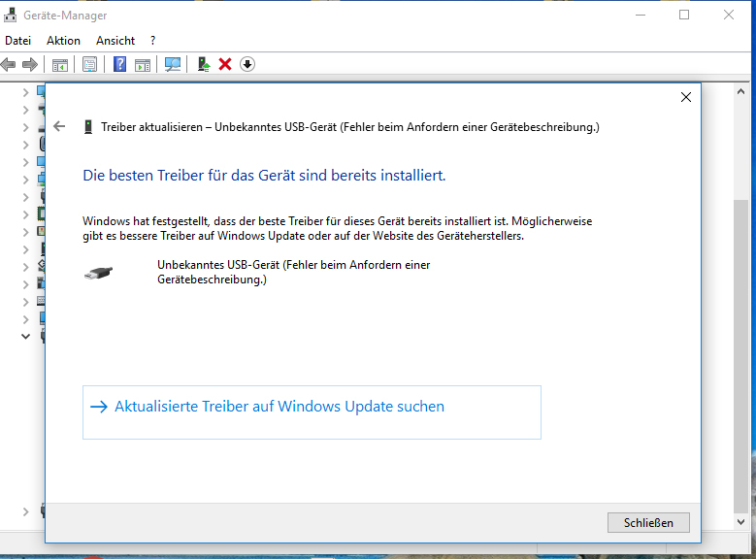Open the Aktion menu
Screen dimensions: 756x559
[63, 41]
